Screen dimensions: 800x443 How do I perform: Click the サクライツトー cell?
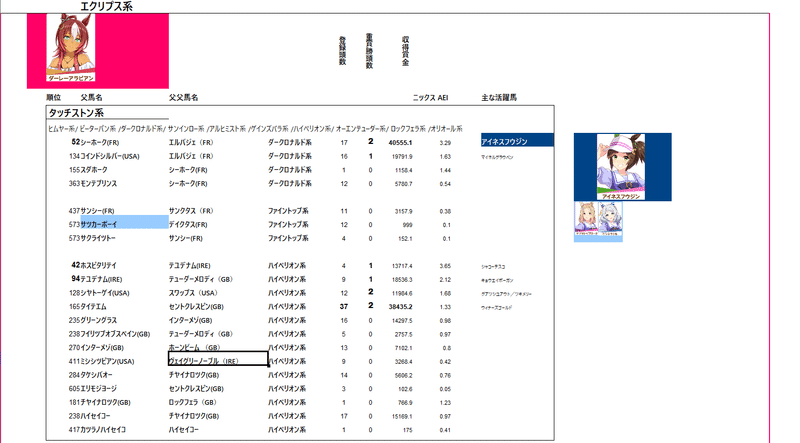tap(98, 238)
